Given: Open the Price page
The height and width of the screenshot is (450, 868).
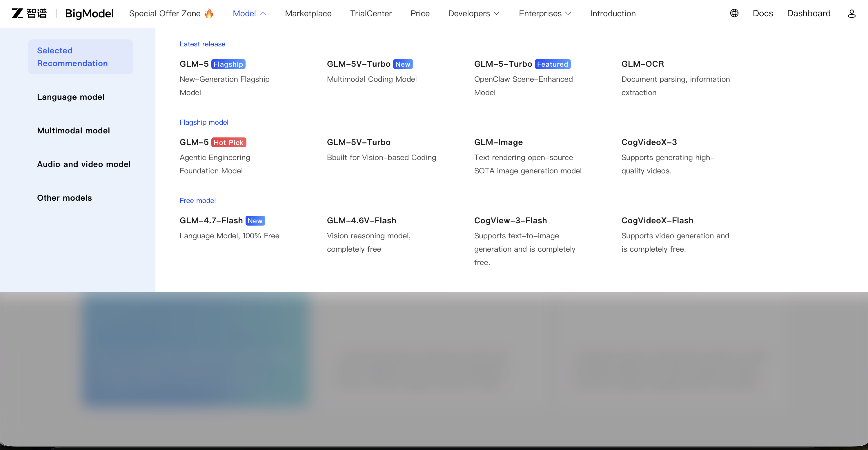Looking at the screenshot, I should [x=420, y=14].
